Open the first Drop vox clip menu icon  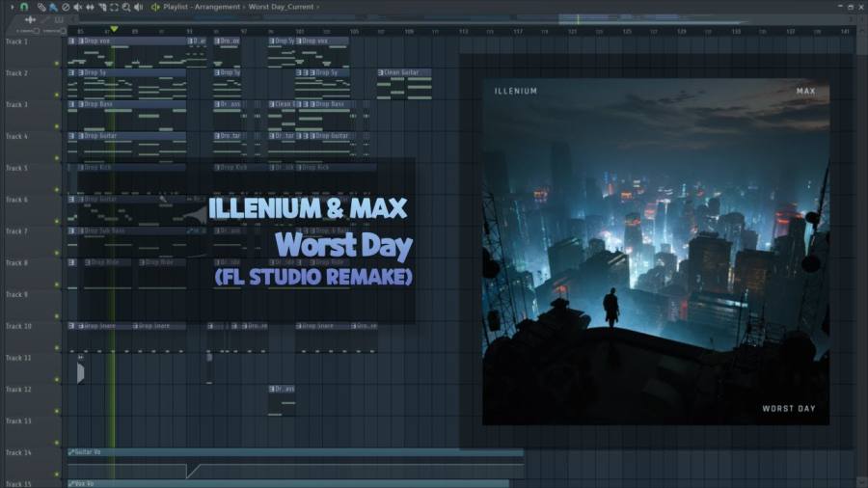(x=81, y=41)
